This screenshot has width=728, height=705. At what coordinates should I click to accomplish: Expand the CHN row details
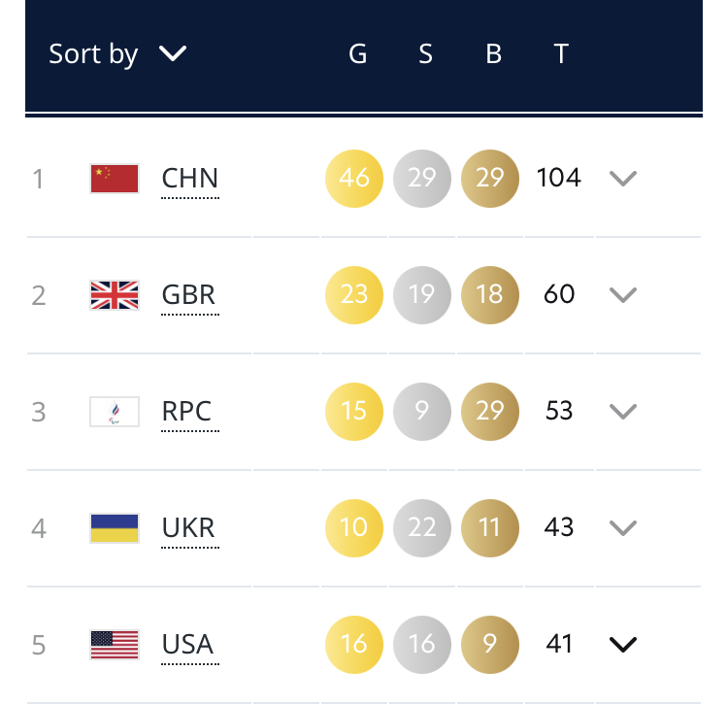click(622, 179)
